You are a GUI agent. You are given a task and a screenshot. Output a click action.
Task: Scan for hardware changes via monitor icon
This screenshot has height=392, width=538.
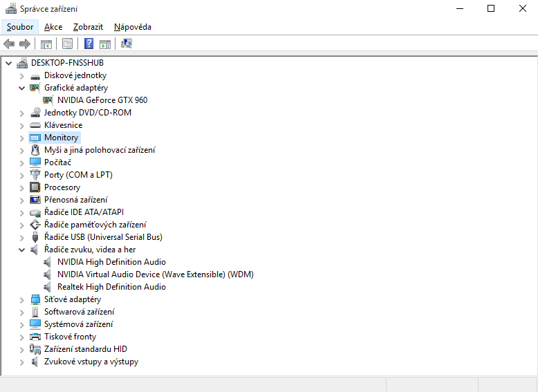(x=127, y=44)
